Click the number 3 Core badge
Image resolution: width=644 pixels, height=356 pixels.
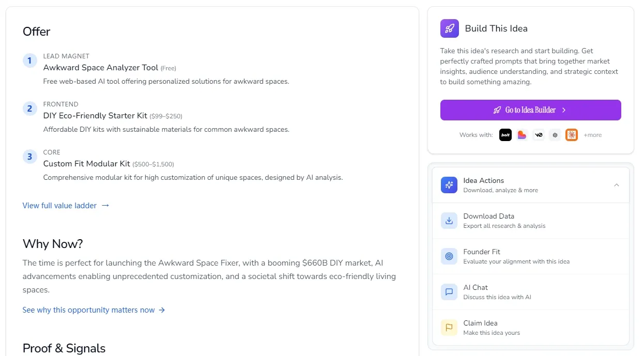(x=29, y=157)
